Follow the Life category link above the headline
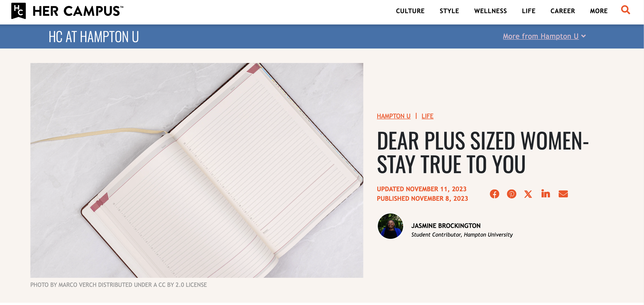This screenshot has height=305, width=644. (x=427, y=116)
